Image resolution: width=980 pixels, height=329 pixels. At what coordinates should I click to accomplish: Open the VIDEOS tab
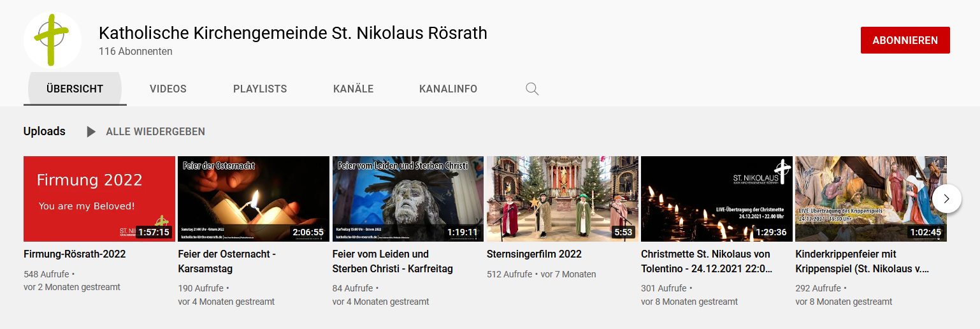coord(168,89)
